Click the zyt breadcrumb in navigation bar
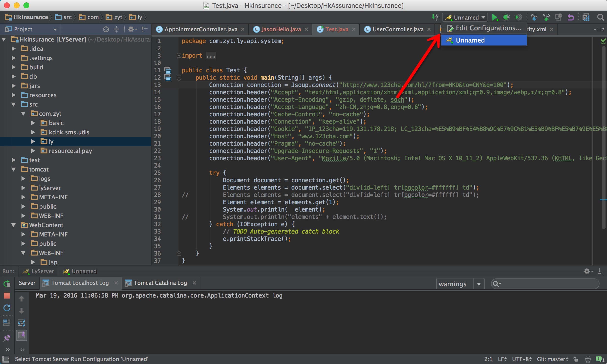 pos(115,17)
